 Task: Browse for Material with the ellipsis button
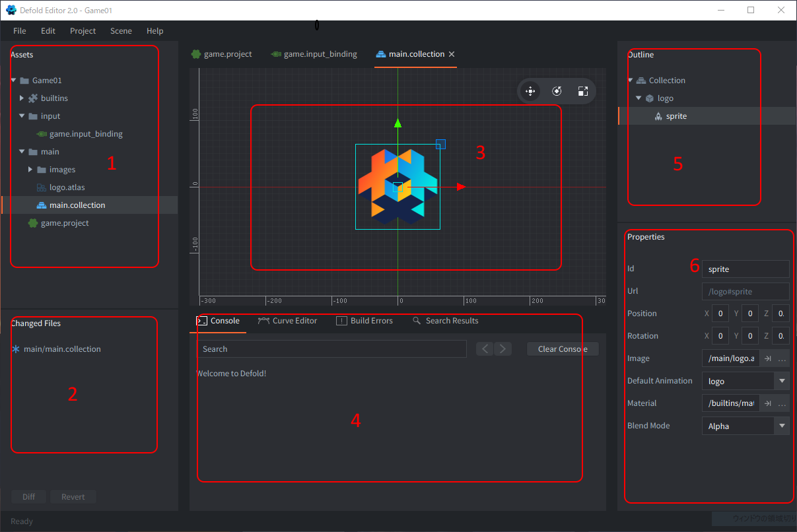[x=782, y=403]
